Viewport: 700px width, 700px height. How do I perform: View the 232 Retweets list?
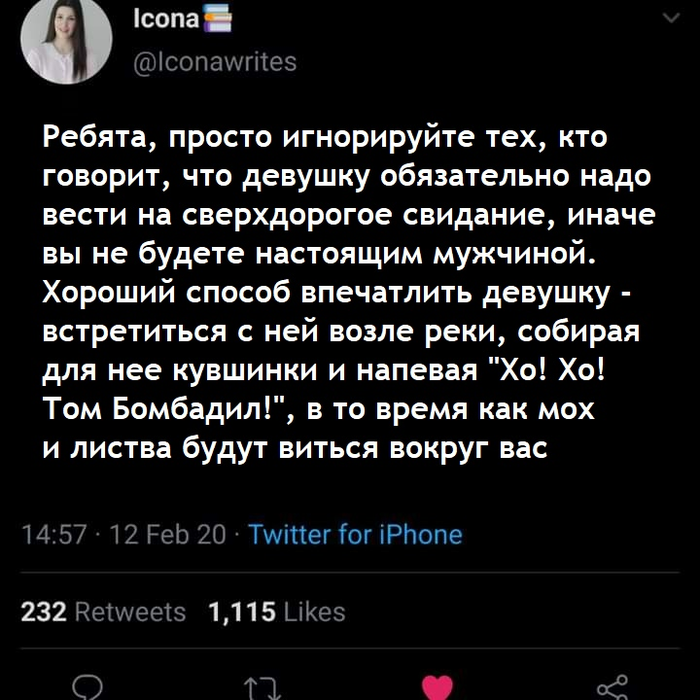tap(103, 612)
